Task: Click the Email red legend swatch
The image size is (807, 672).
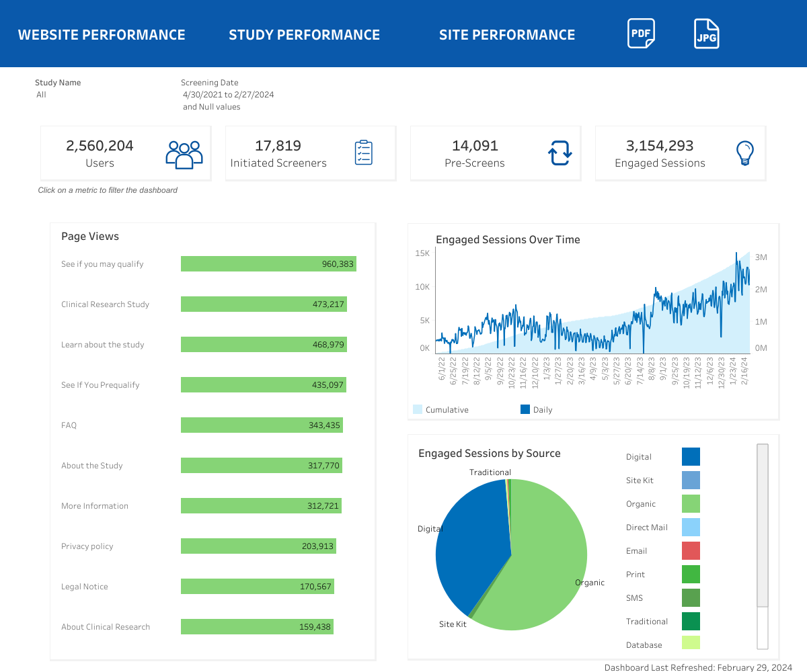Action: 691,551
